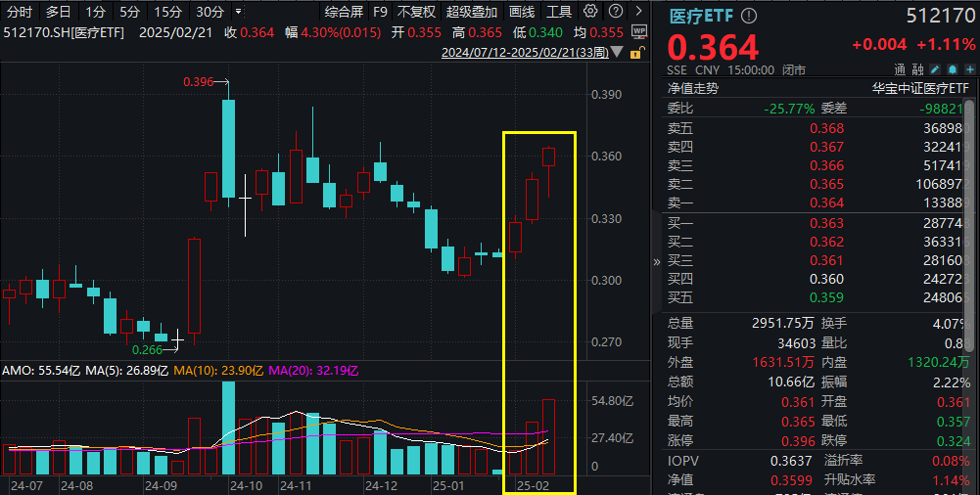The height and width of the screenshot is (495, 980).
Task: Click the IOPV value 0.3637
Action: tap(791, 462)
